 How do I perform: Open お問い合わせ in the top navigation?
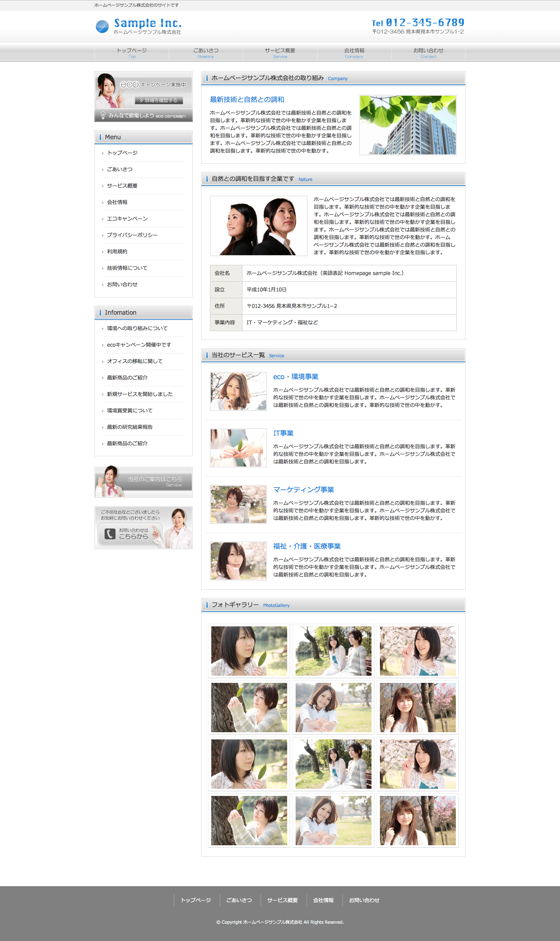tap(428, 53)
